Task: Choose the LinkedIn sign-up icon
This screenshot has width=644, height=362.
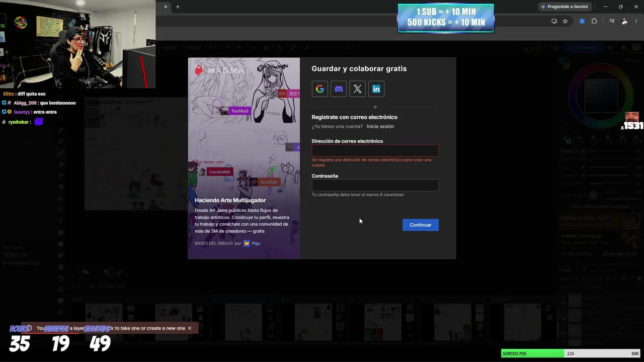Action: 376,89
